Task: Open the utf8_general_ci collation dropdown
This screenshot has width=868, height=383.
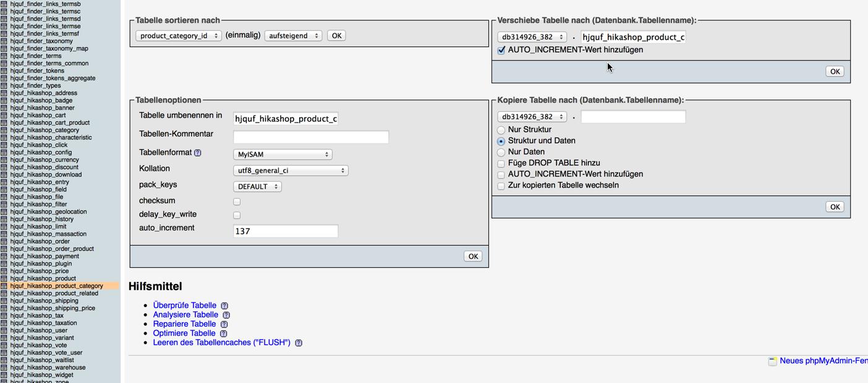Action: point(291,171)
